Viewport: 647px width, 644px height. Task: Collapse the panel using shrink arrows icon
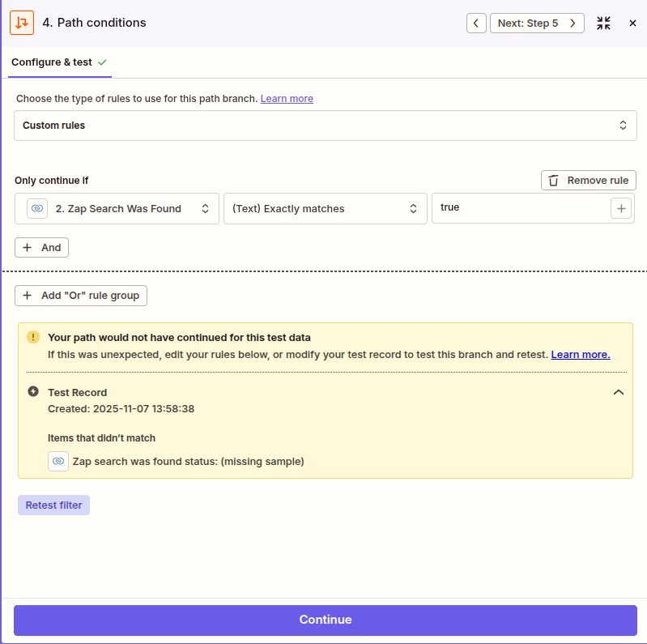603,23
